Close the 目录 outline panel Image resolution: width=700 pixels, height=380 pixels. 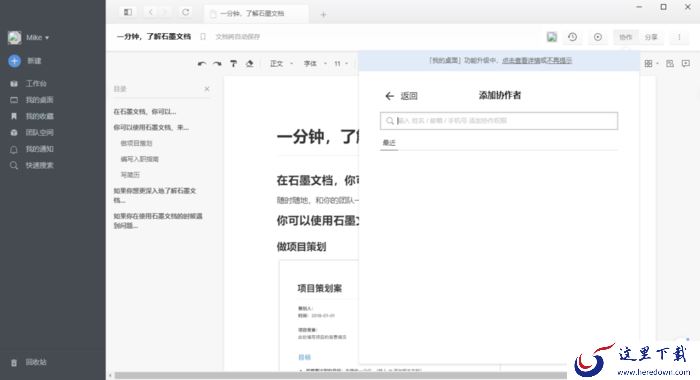click(x=207, y=89)
